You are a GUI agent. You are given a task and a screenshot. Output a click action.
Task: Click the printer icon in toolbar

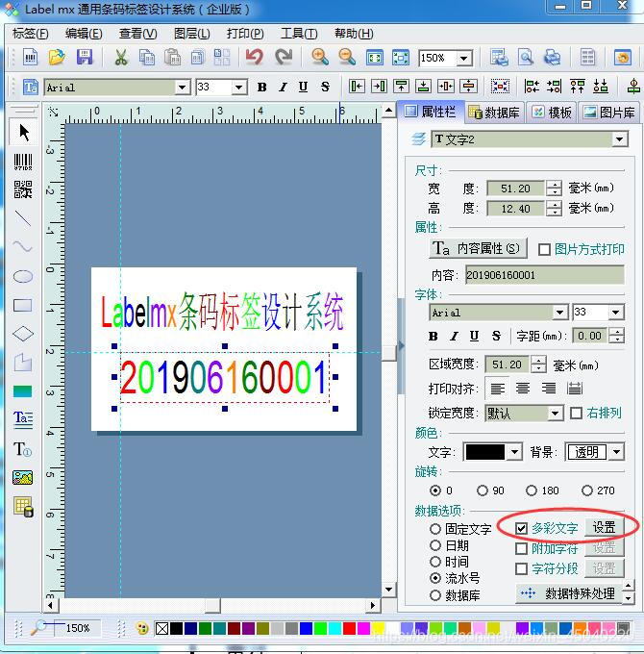point(553,57)
